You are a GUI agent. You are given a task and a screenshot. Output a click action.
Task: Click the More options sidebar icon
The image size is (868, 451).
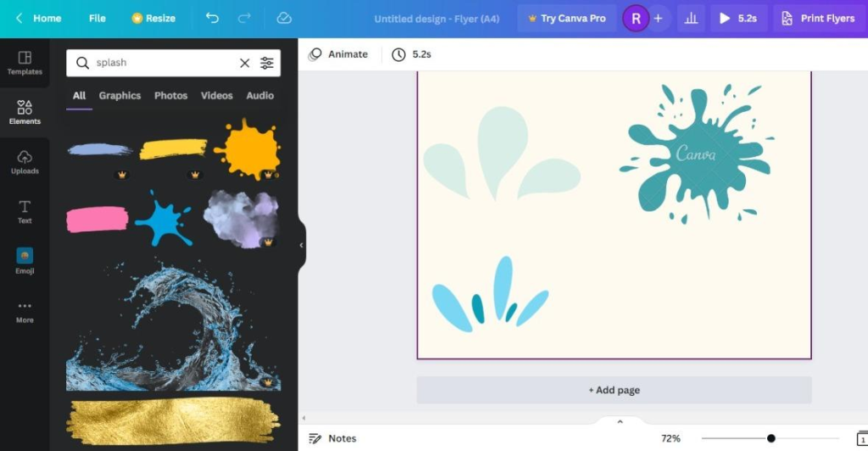(x=25, y=312)
